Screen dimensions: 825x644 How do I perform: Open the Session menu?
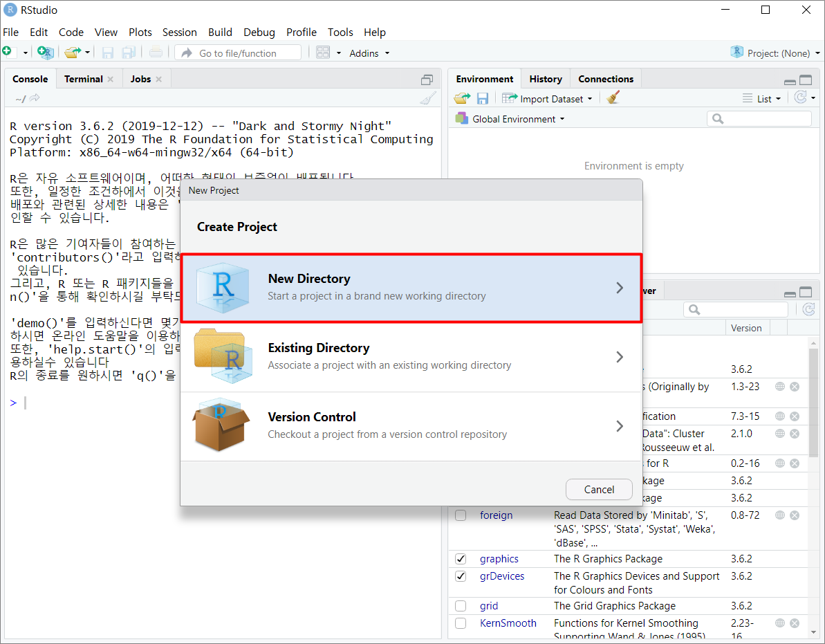[x=179, y=32]
